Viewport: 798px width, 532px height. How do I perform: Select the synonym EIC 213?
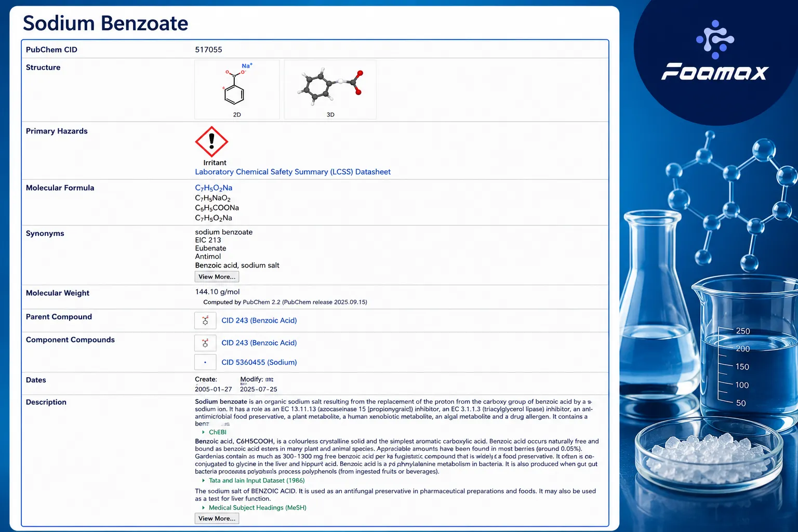coord(208,240)
